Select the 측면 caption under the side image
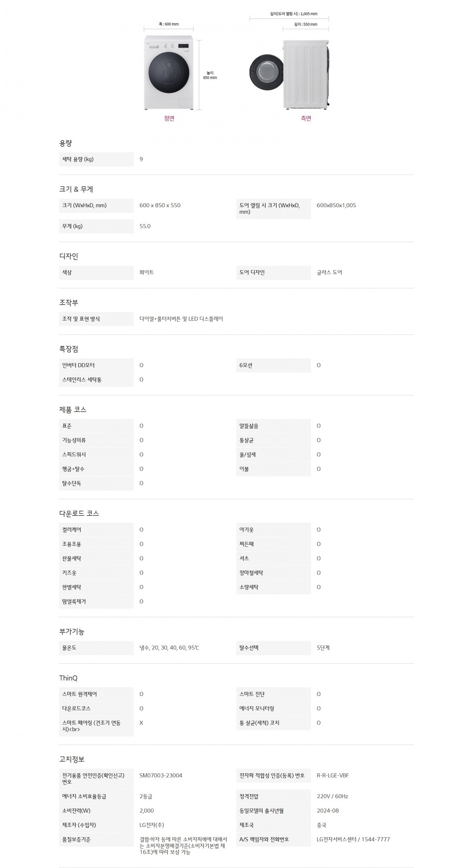 tap(306, 118)
